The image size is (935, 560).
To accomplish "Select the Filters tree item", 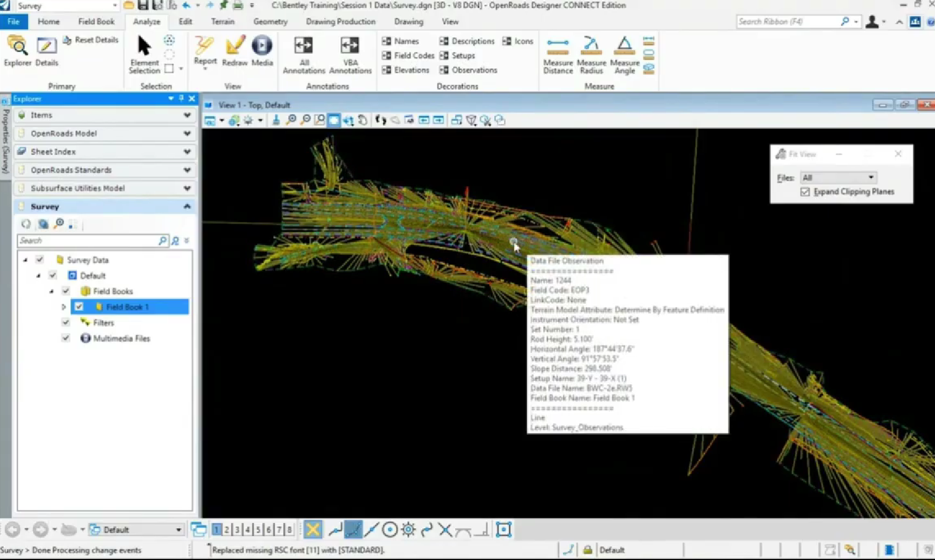I will pos(103,323).
